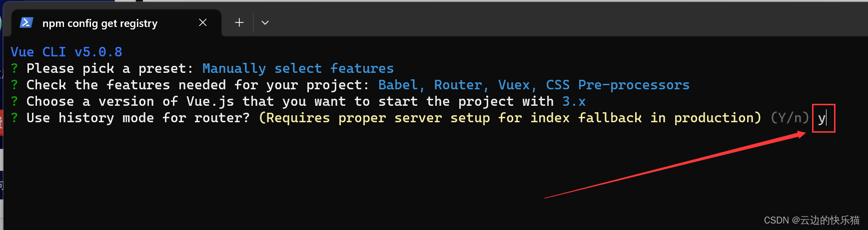This screenshot has height=230, width=868.
Task: Click the PowerShell icon on the tab
Action: (x=26, y=23)
